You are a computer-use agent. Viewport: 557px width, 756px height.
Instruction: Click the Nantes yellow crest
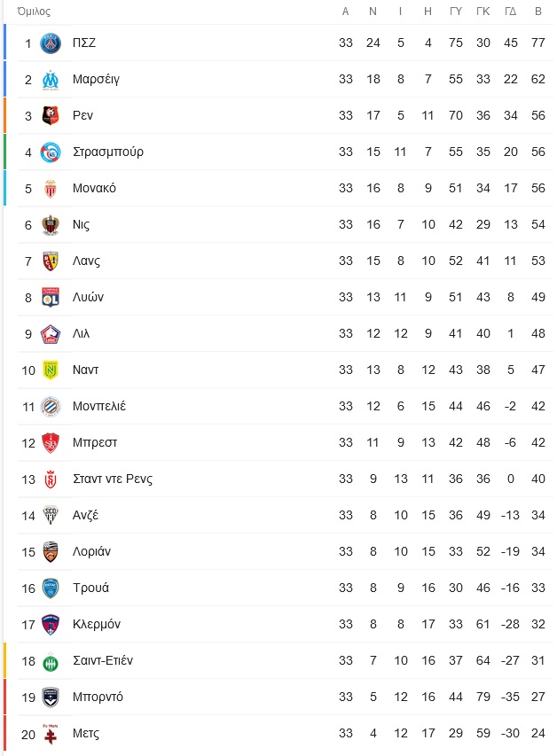pyautogui.click(x=51, y=370)
